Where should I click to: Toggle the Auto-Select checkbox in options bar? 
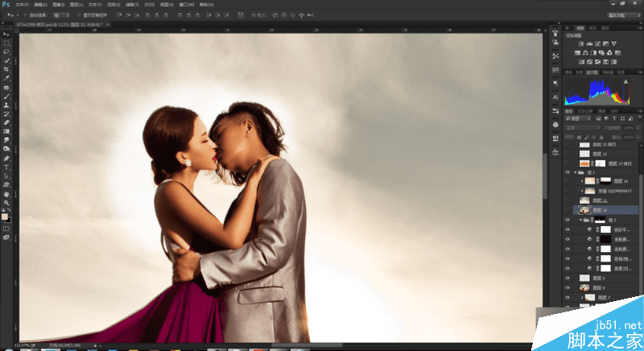pyautogui.click(x=26, y=15)
